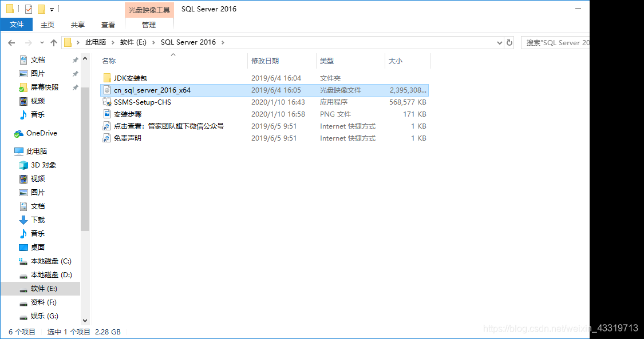Click the 2,395,308 size cell

[x=408, y=90]
